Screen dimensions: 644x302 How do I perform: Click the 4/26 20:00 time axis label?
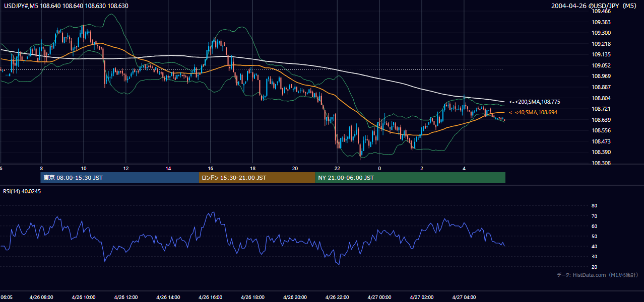tap(295, 297)
